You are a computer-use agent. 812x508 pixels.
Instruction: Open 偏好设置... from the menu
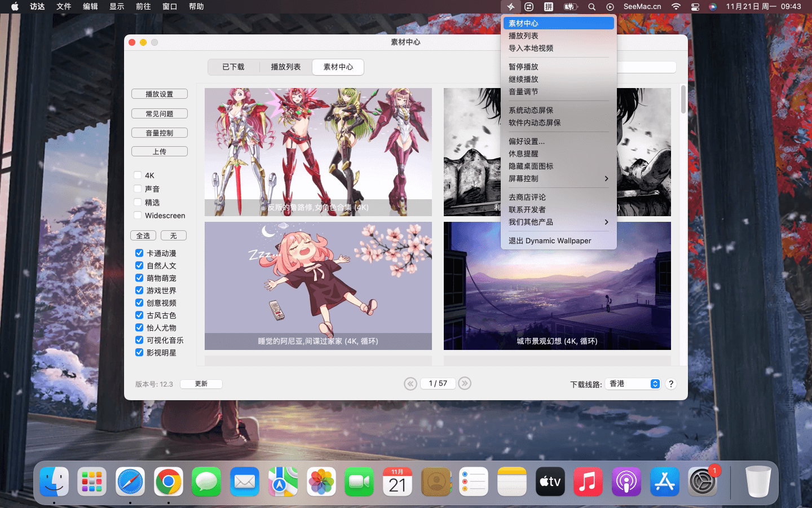558,141
